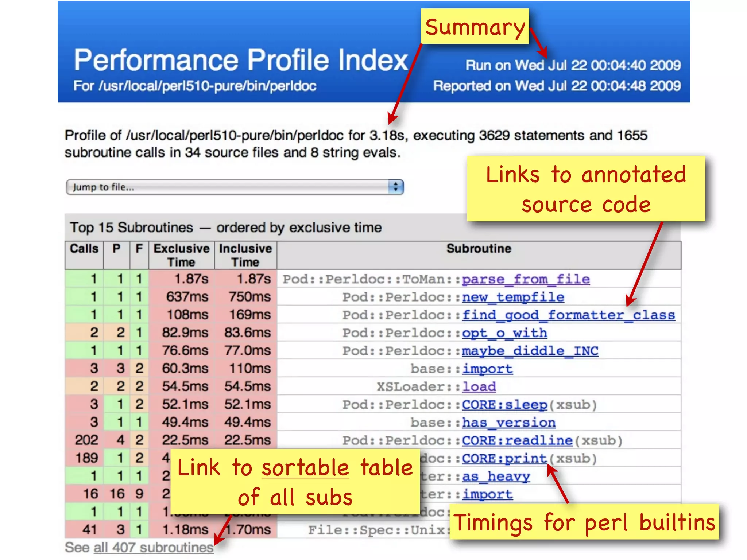Image resolution: width=747 pixels, height=560 pixels.
Task: Select the 169ms inclusive time cell
Action: pos(245,315)
